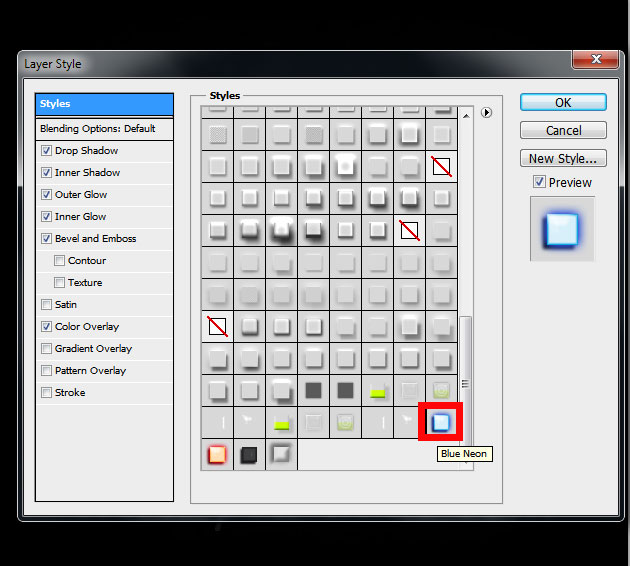
Task: Turn off the Bevel and Emboss checkbox
Action: pyautogui.click(x=47, y=239)
